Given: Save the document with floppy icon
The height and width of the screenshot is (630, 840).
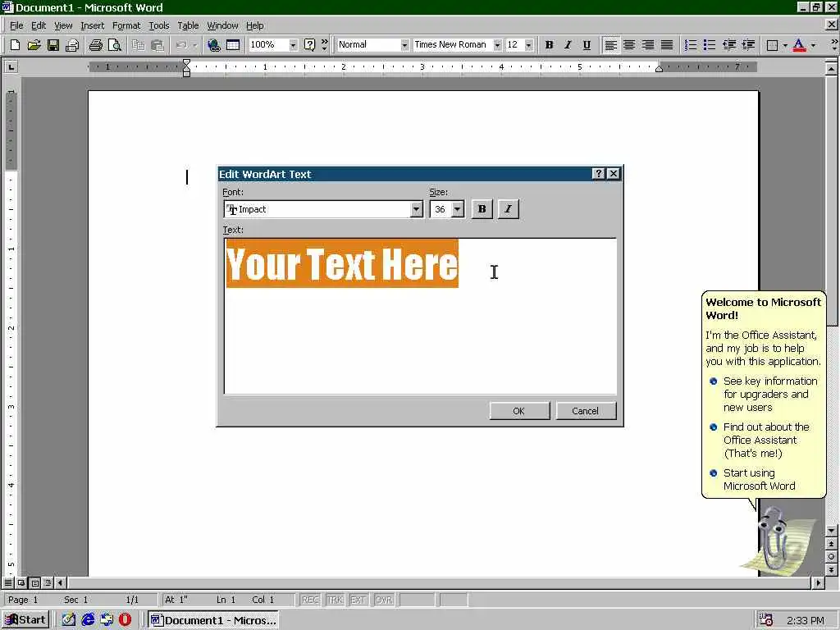Looking at the screenshot, I should [x=53, y=45].
